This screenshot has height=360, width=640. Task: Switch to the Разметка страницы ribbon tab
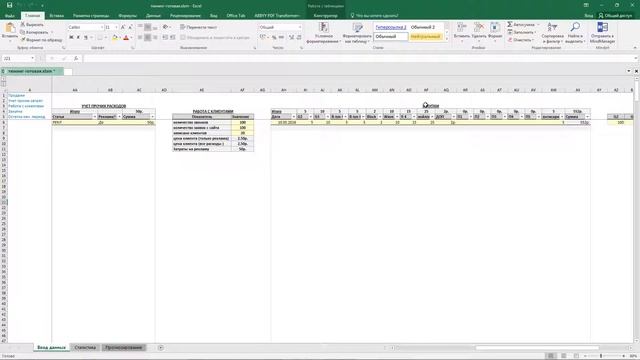click(x=91, y=16)
